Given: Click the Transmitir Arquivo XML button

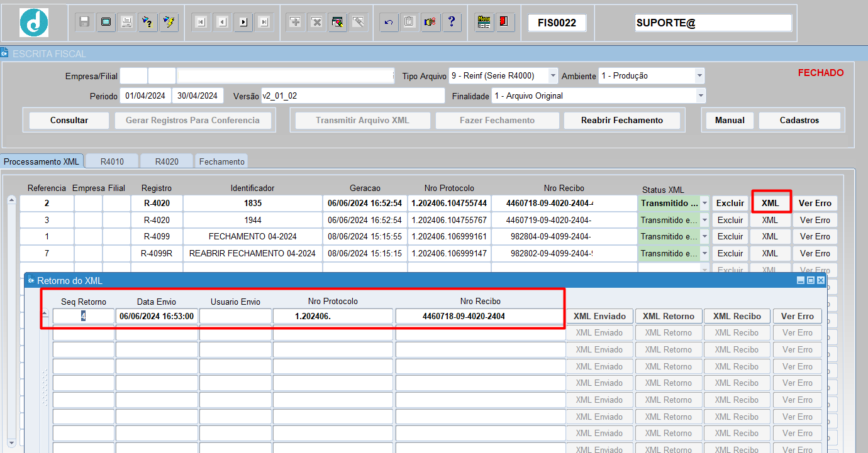Looking at the screenshot, I should pyautogui.click(x=363, y=121).
